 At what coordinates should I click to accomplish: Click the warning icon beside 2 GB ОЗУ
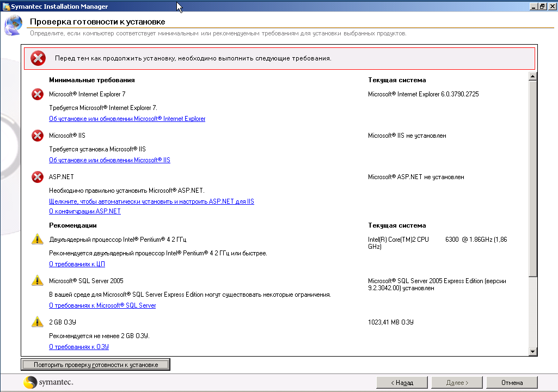[x=38, y=322]
